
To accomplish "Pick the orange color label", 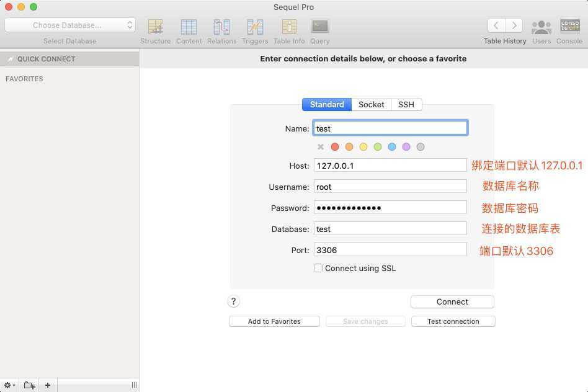I will 349,146.
